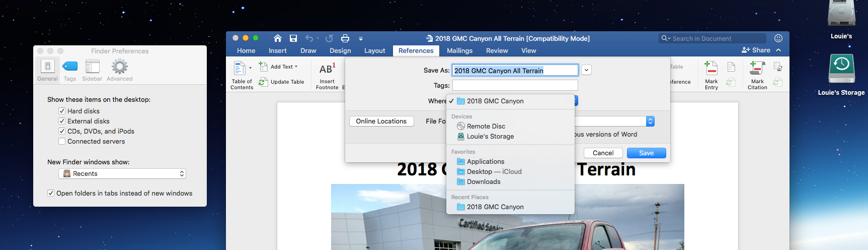The width and height of the screenshot is (868, 250).
Task: Select 2018 GMC Canyon under Recent Places
Action: [x=510, y=207]
